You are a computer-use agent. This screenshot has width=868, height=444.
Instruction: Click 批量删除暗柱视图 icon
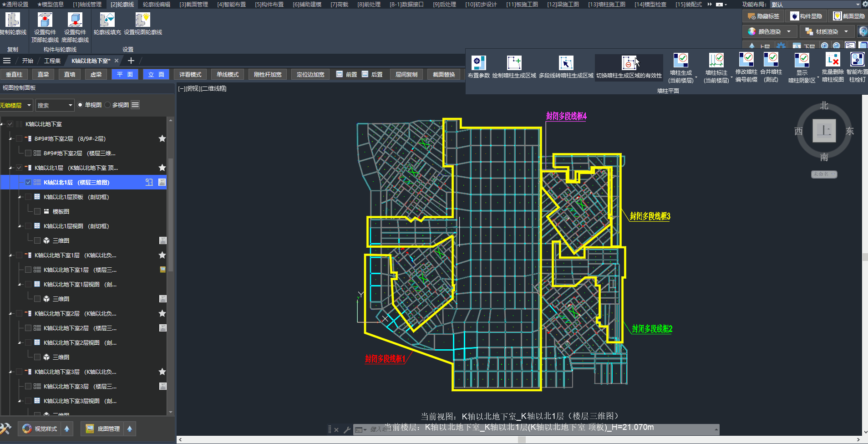pyautogui.click(x=832, y=60)
